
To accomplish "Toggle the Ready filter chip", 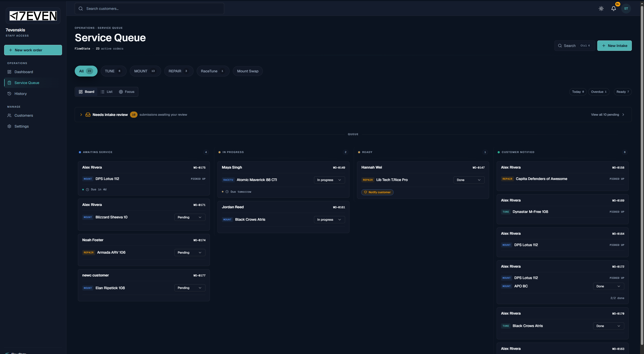I will 622,92.
